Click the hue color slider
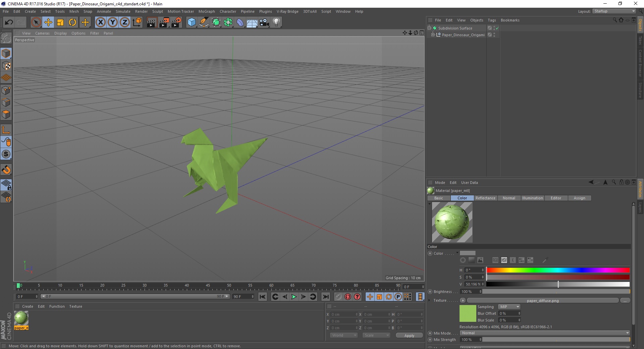Image resolution: width=644 pixels, height=349 pixels. point(558,270)
